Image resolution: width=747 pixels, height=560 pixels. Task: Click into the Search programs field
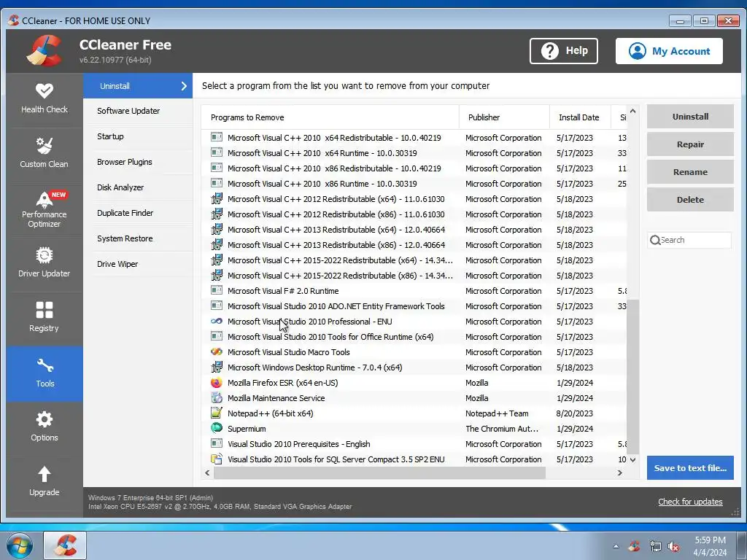click(689, 240)
